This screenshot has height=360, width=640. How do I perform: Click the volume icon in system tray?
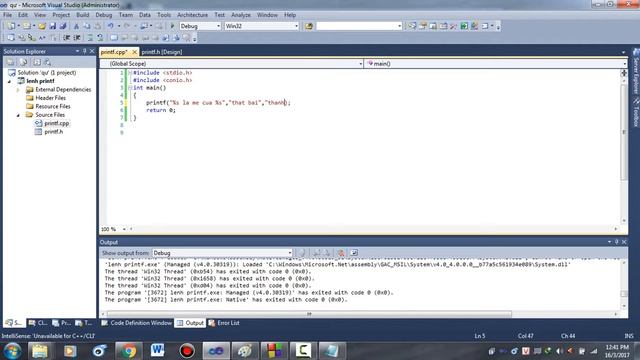pyautogui.click(x=560, y=351)
